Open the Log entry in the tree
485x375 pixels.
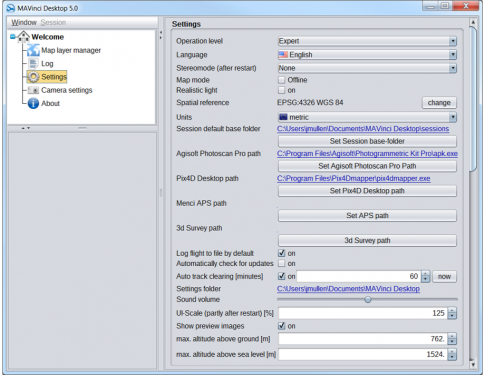[x=47, y=63]
